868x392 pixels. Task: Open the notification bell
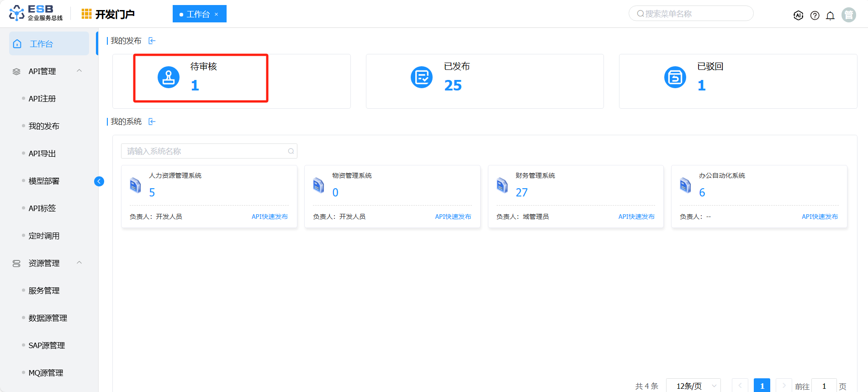pyautogui.click(x=830, y=16)
